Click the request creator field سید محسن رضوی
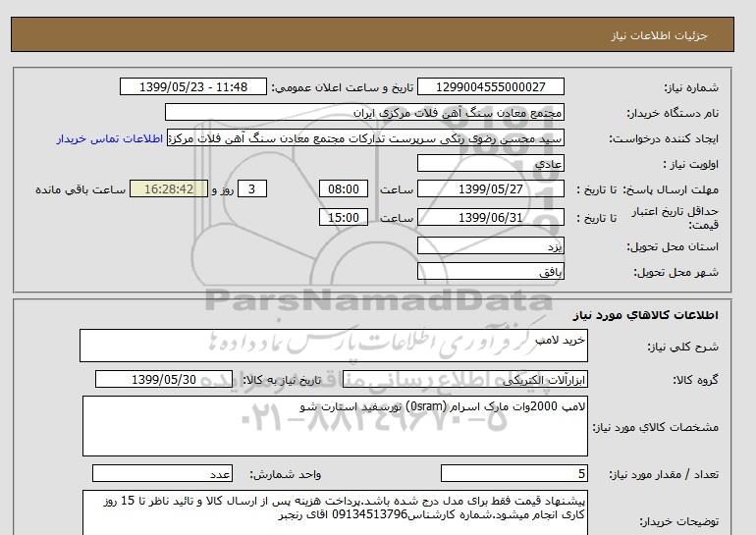The width and height of the screenshot is (756, 535). [365, 138]
